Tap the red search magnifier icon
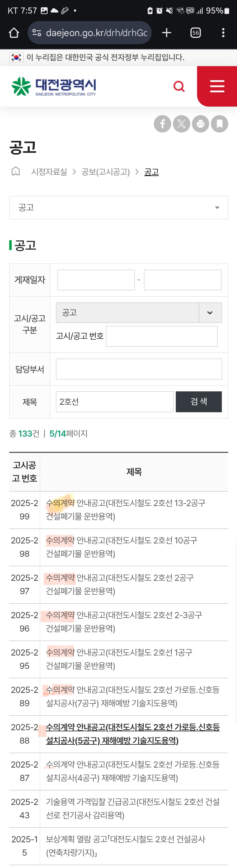The height and width of the screenshot is (868, 237). [179, 86]
